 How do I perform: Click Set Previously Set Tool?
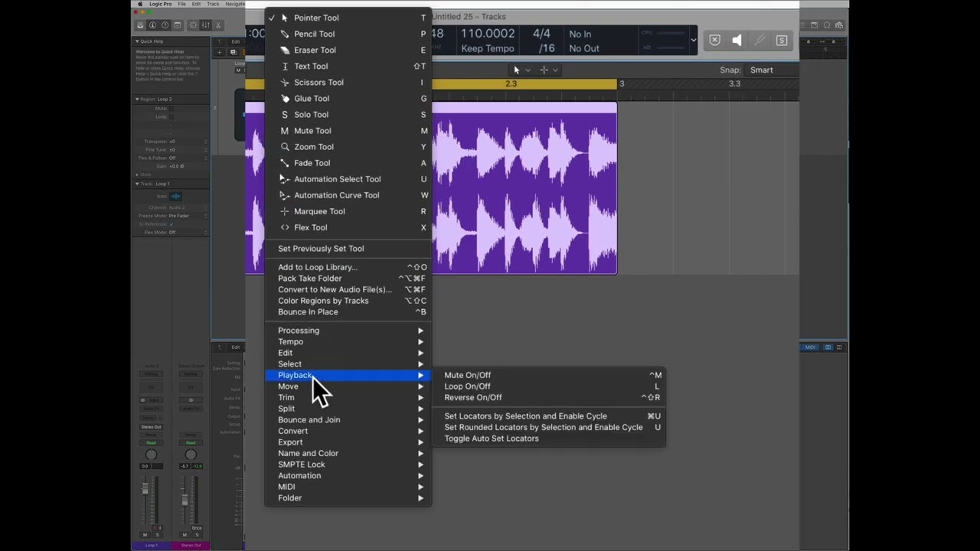(348, 249)
